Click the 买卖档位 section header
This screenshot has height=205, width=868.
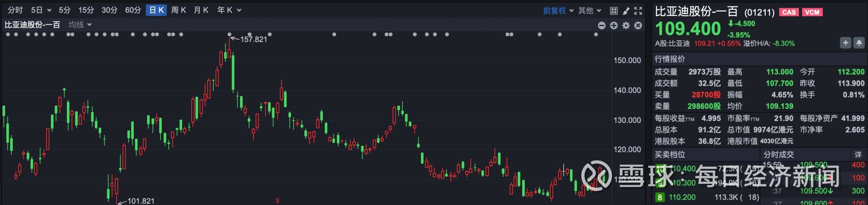(670, 154)
